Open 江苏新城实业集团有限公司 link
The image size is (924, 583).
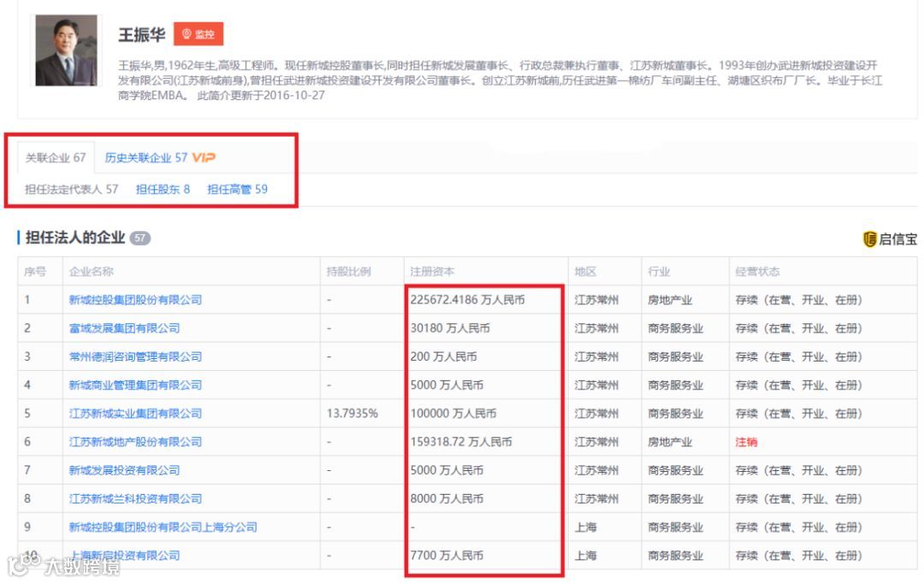[135, 414]
